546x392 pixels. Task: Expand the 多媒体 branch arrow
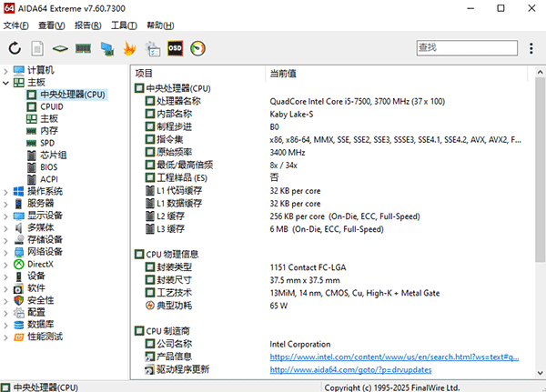(x=5, y=228)
